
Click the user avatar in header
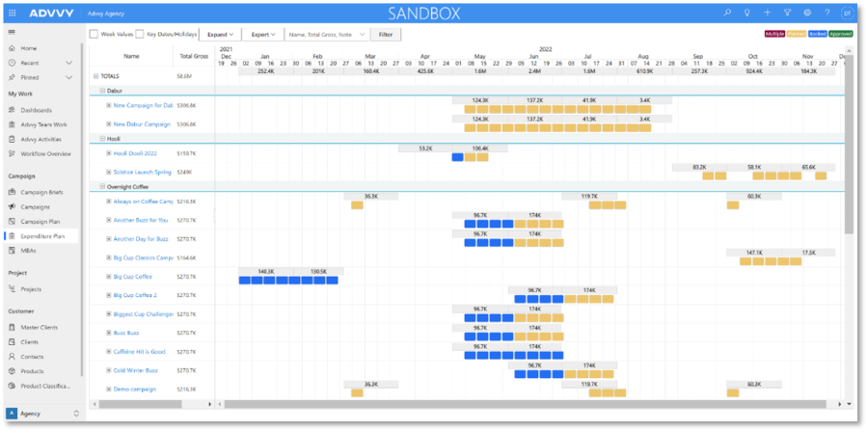tap(846, 13)
